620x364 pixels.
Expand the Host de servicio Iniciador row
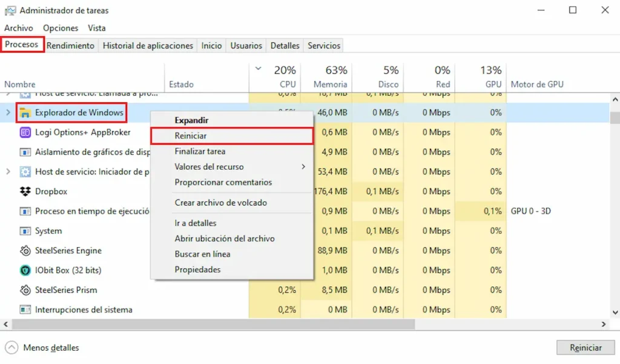[x=8, y=172]
